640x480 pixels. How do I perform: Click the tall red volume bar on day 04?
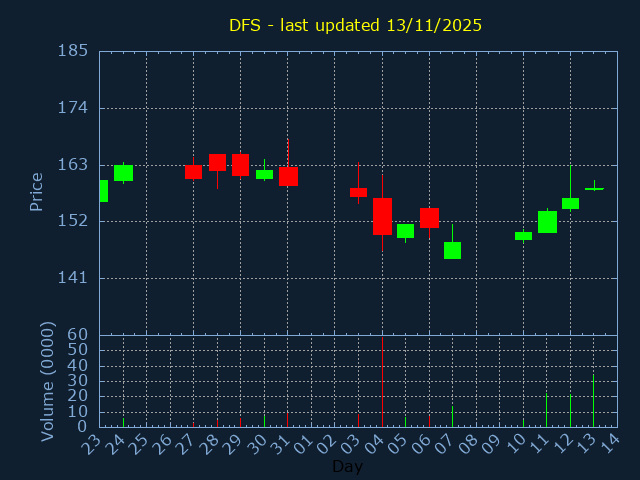(x=382, y=385)
